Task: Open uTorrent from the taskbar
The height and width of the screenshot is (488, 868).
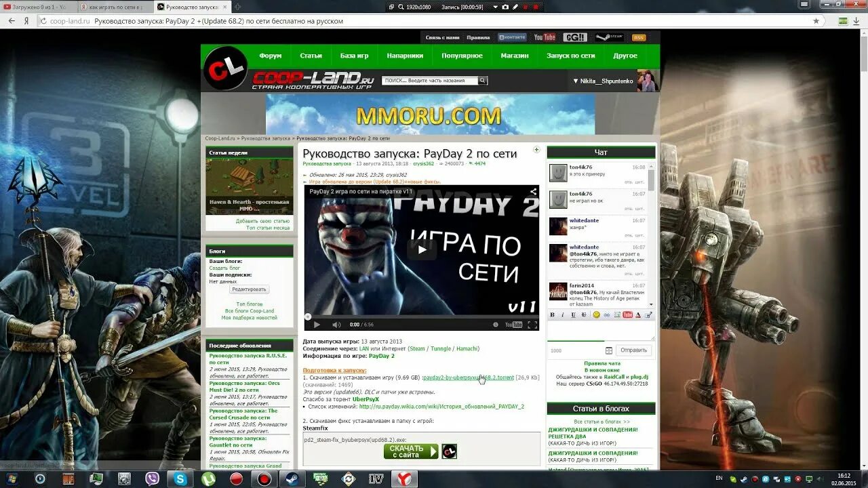Action: point(208,479)
